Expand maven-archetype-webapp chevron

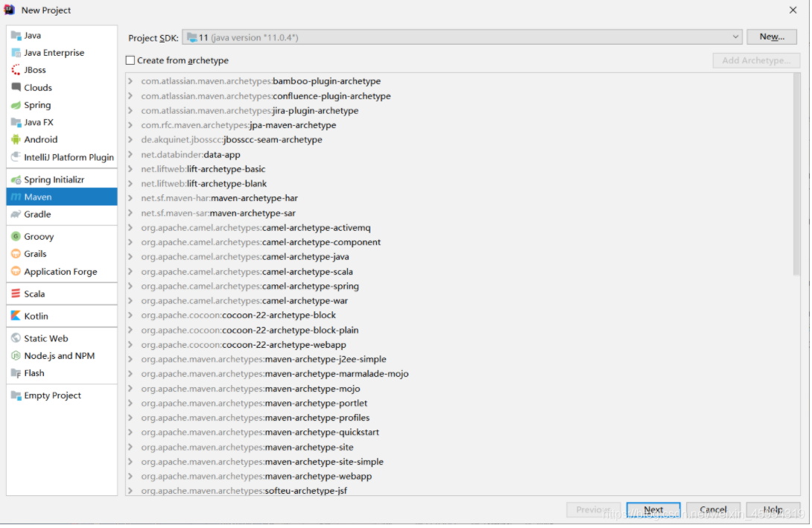pos(130,476)
